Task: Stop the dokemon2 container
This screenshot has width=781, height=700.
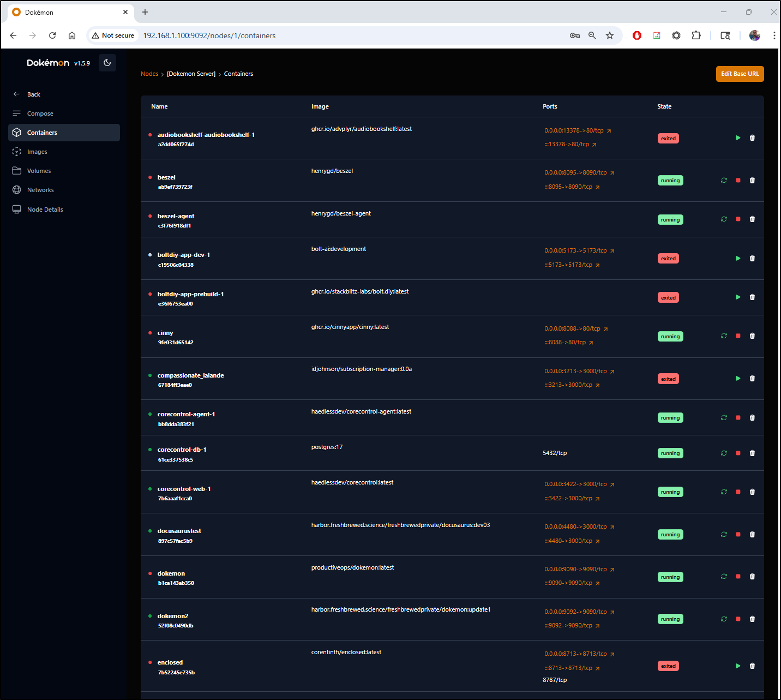Action: 738,619
